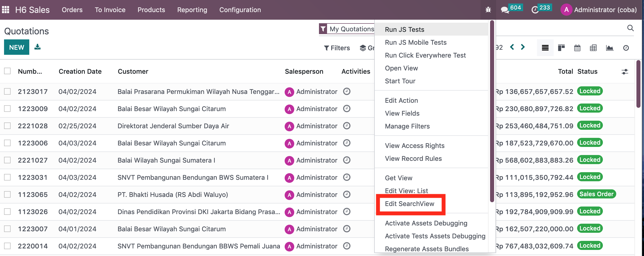Click the NEW quotation button
Image resolution: width=644 pixels, height=256 pixels.
(x=16, y=47)
